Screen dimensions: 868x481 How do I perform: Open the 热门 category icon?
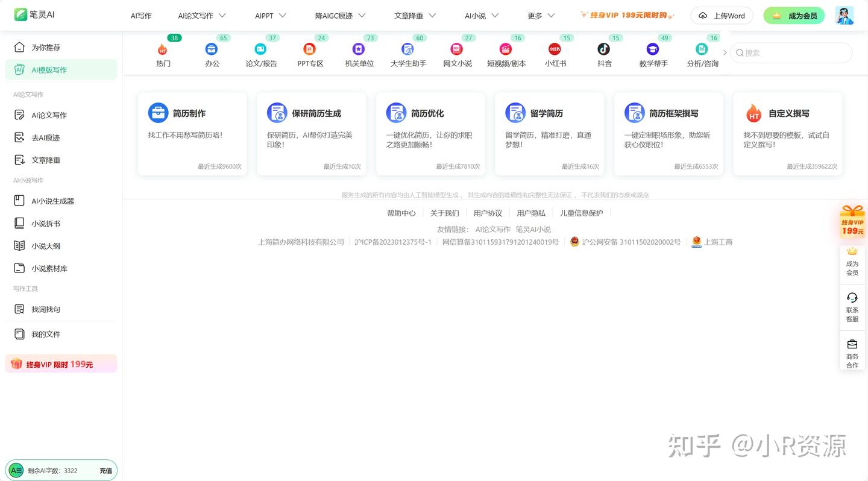[163, 49]
